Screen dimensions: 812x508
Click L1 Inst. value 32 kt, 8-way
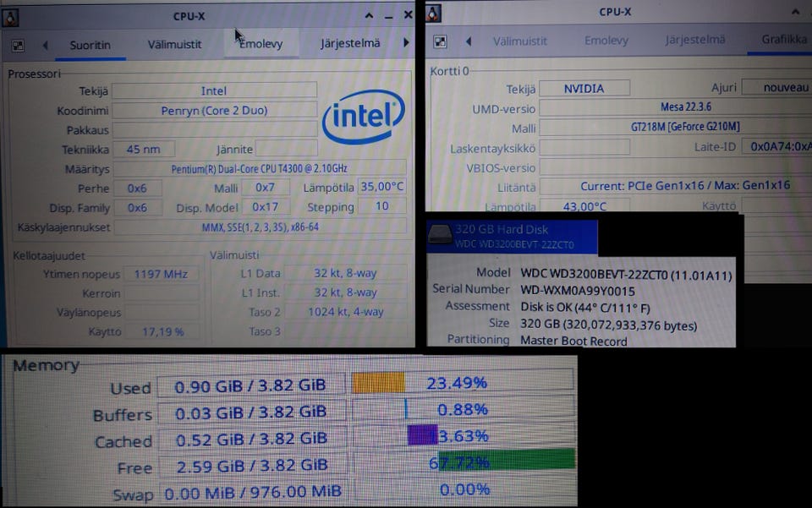pos(345,292)
